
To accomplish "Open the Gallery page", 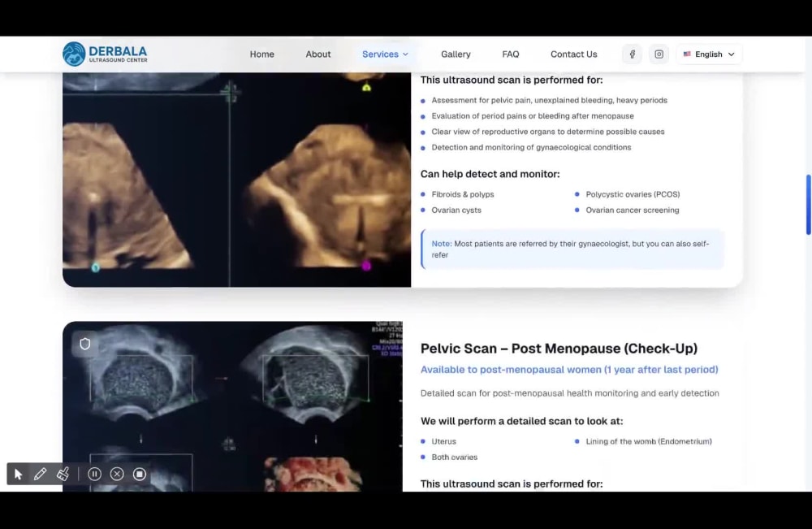I will pos(456,54).
